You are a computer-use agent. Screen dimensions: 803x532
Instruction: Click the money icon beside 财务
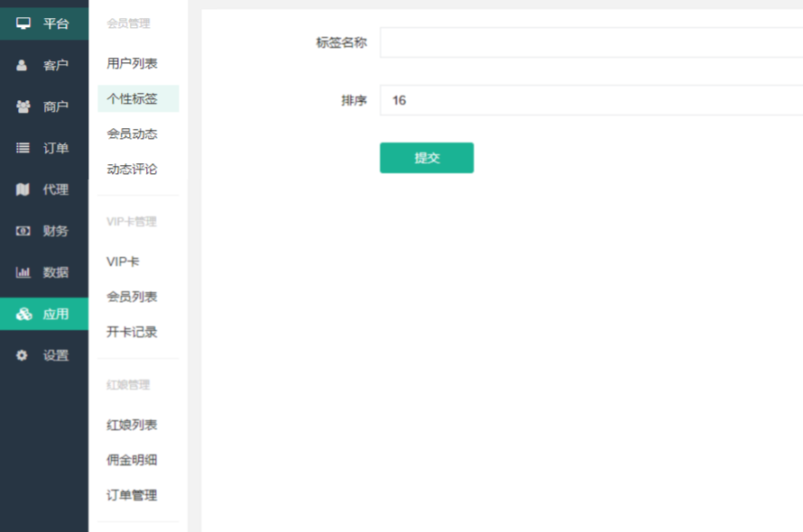pos(23,231)
